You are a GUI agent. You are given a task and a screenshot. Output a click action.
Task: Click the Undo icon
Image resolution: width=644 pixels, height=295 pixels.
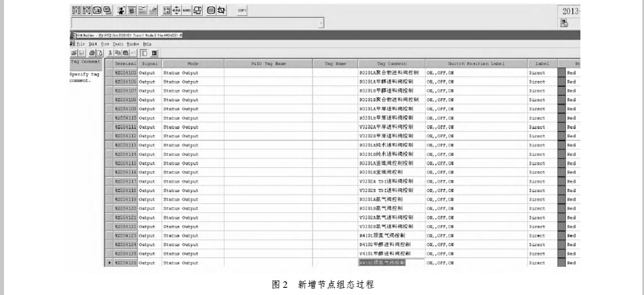click(133, 53)
